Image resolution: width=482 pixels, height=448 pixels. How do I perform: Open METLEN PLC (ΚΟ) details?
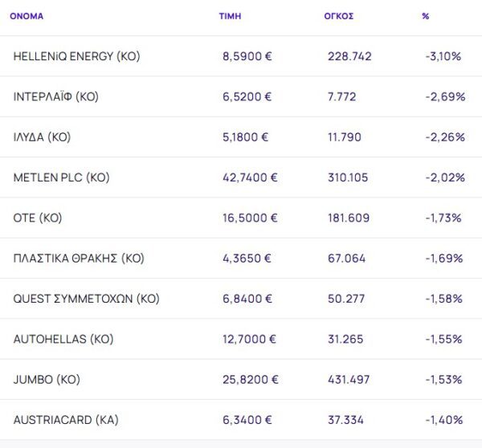(61, 177)
